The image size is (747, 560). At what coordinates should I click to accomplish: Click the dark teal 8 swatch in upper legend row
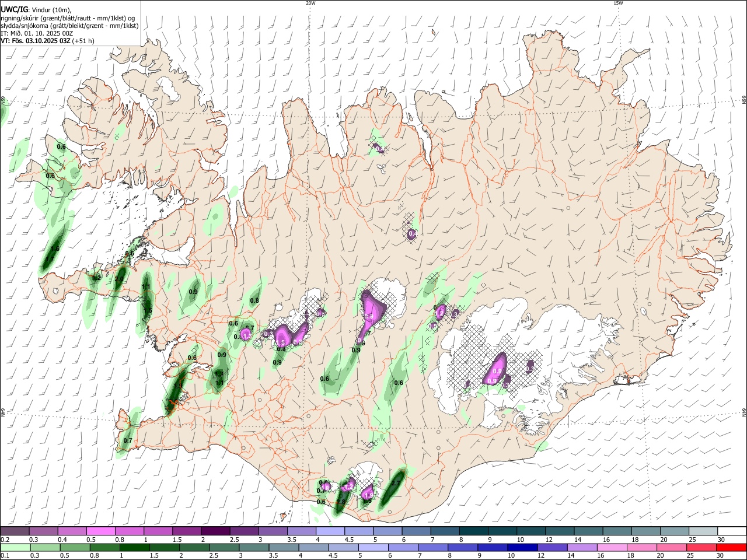tap(474, 531)
